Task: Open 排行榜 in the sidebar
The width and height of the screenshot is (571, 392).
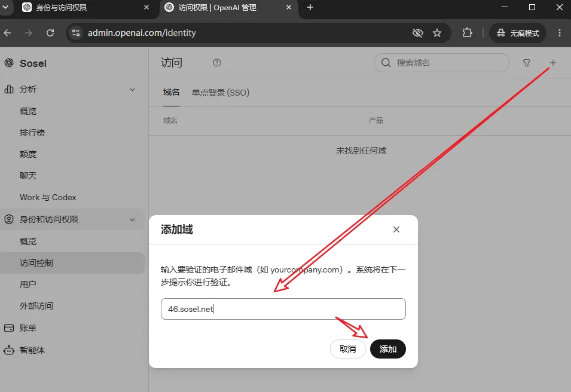Action: click(32, 133)
